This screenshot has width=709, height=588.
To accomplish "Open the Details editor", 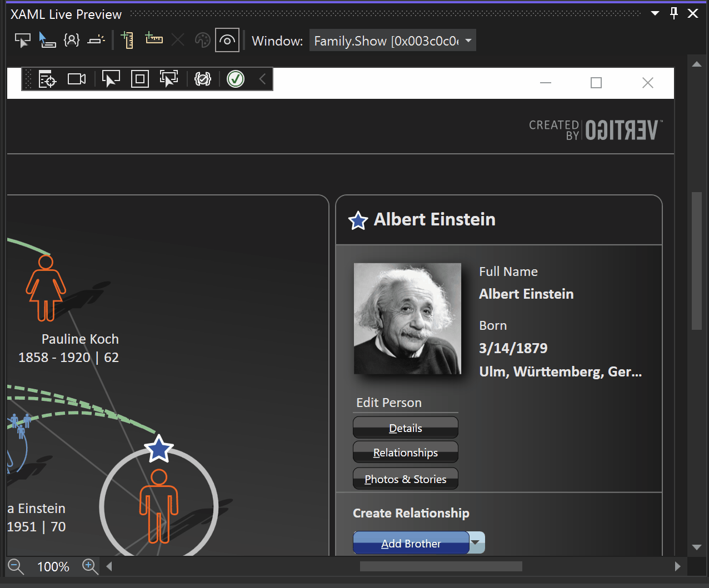I will coord(406,428).
